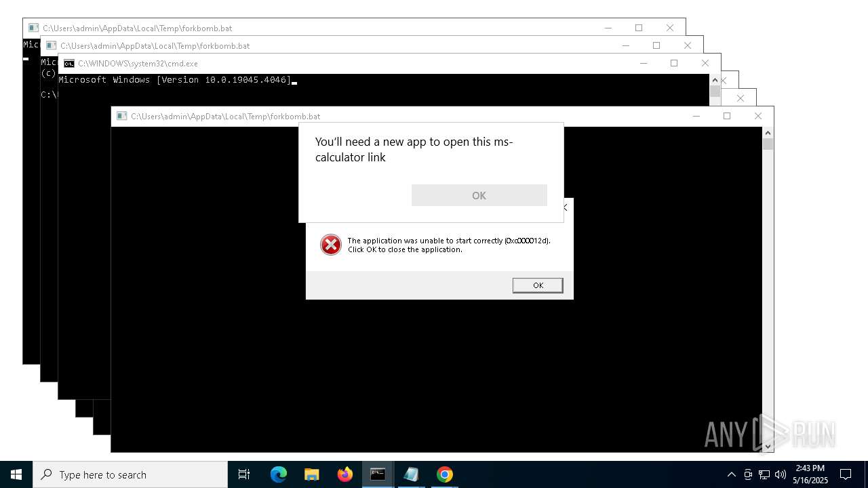Image resolution: width=868 pixels, height=488 pixels.
Task: Maximize the rearmost forkbomb.bat window
Action: 639,28
